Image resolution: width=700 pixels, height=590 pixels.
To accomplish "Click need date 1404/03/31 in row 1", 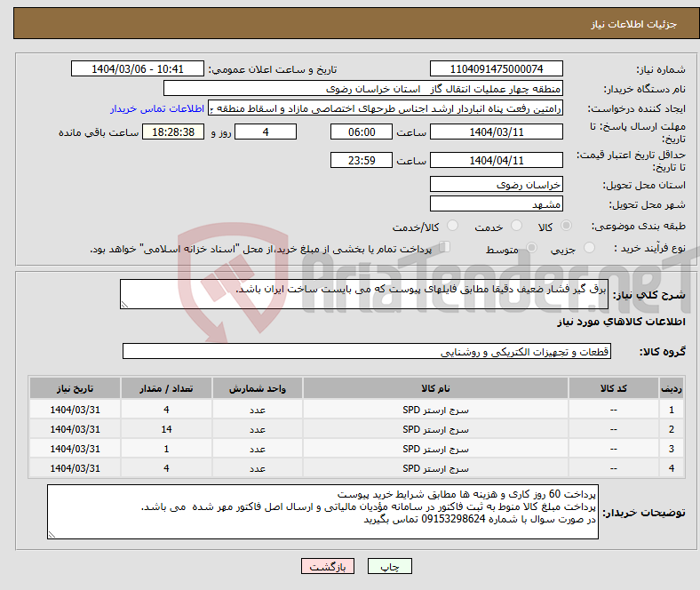I will (75, 410).
